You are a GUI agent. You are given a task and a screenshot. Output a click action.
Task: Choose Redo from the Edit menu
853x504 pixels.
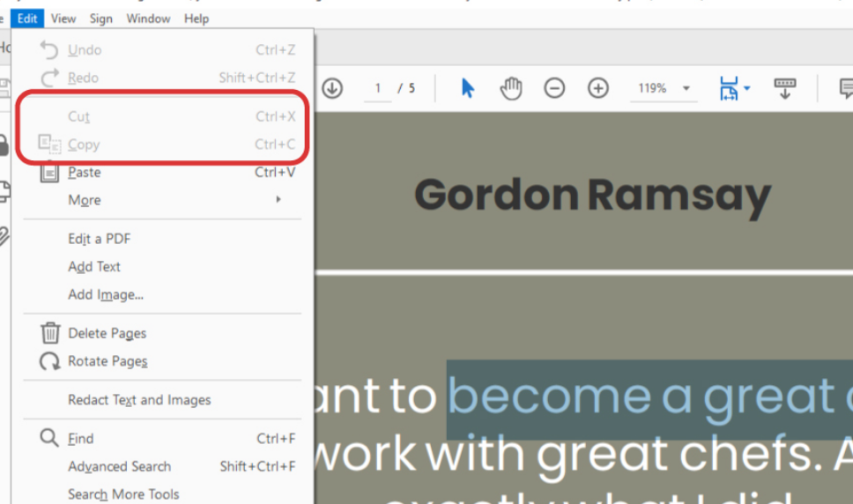tap(162, 78)
